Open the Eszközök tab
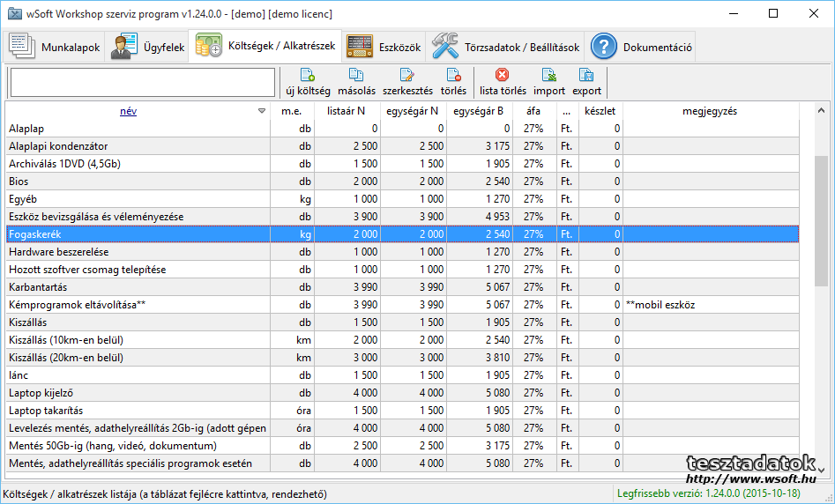 click(384, 47)
